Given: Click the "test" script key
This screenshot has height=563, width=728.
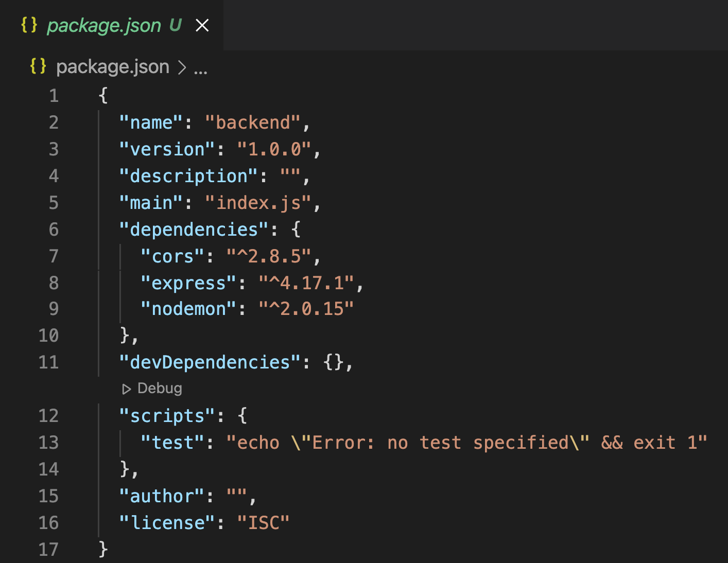Looking at the screenshot, I should point(172,443).
